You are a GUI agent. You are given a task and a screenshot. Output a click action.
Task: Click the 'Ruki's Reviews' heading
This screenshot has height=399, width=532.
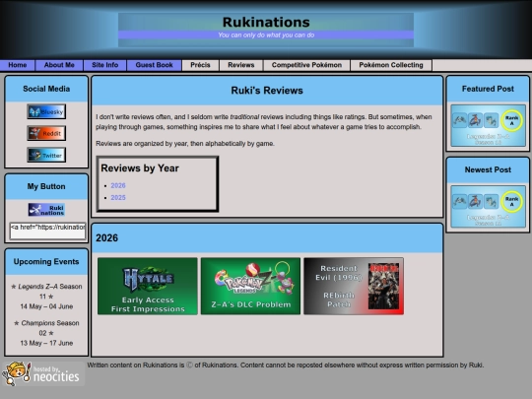point(267,91)
